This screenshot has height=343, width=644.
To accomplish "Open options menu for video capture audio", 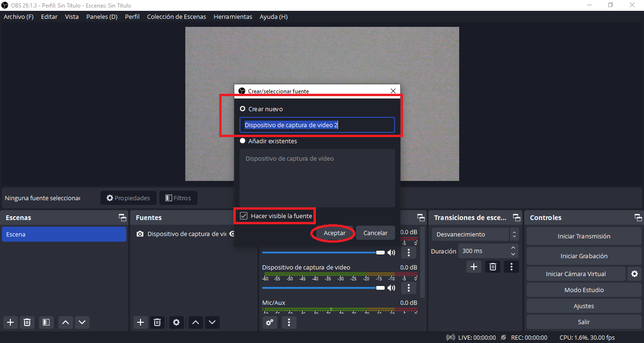I will tap(409, 287).
